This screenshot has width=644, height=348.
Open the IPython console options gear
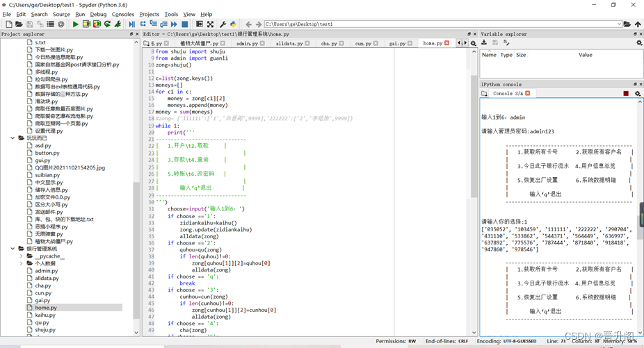(x=638, y=94)
